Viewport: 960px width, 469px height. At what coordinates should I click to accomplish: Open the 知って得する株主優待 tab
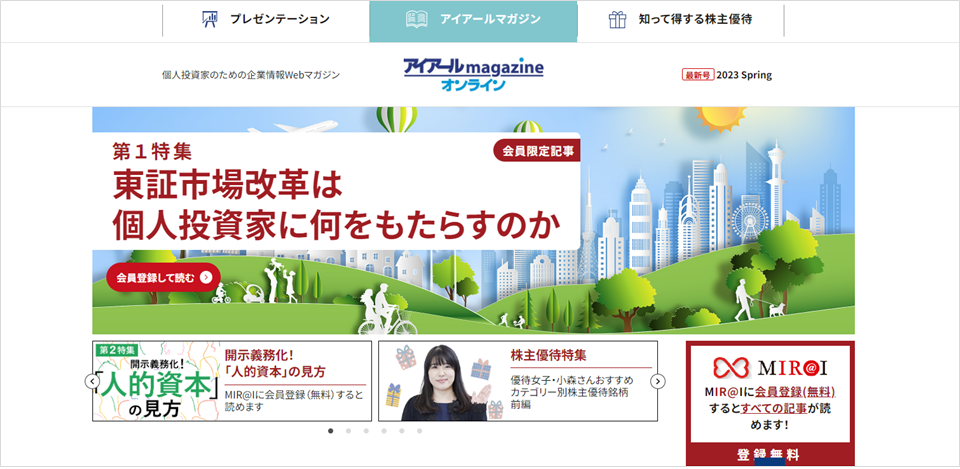(x=680, y=20)
